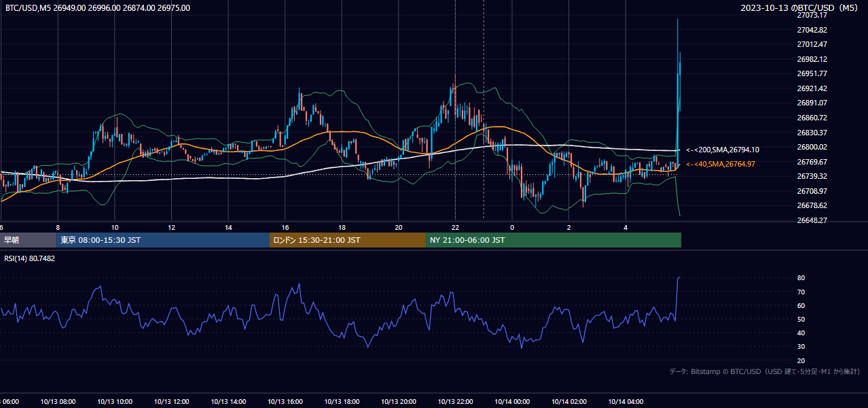Click bottom axis date 10/13 12:00

(172, 401)
